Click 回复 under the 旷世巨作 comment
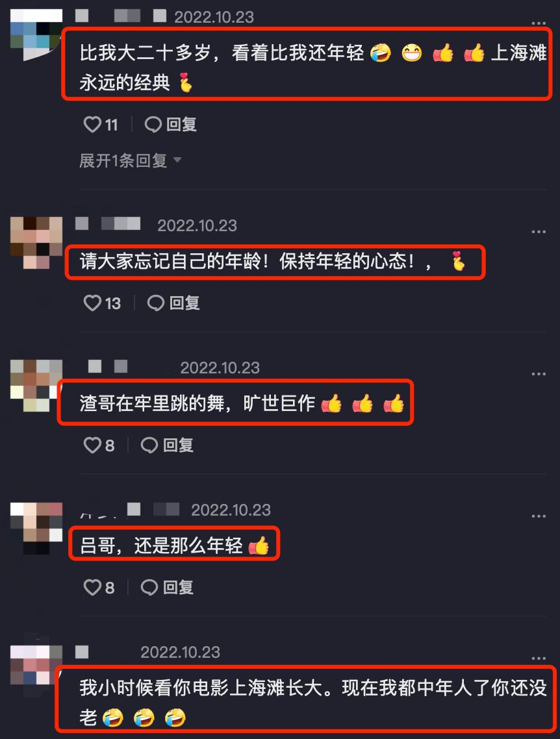This screenshot has height=739, width=560. pyautogui.click(x=168, y=445)
